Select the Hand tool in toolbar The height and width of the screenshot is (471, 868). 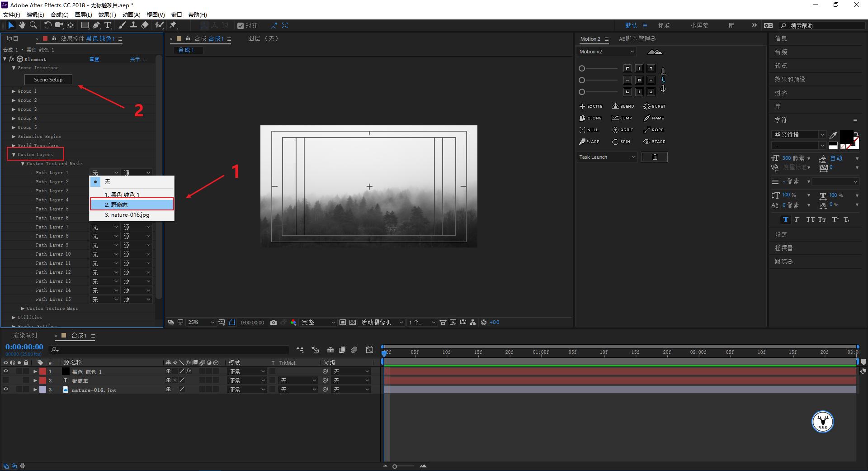tap(22, 25)
